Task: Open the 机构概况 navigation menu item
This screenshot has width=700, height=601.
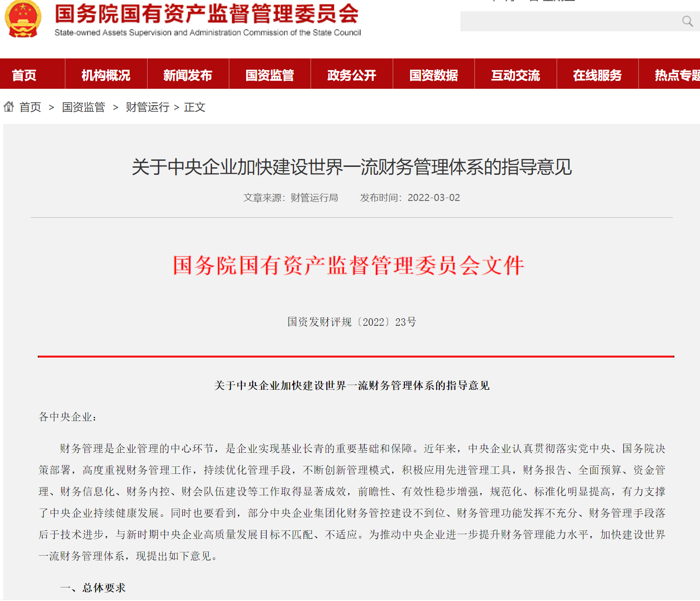Action: (x=106, y=74)
